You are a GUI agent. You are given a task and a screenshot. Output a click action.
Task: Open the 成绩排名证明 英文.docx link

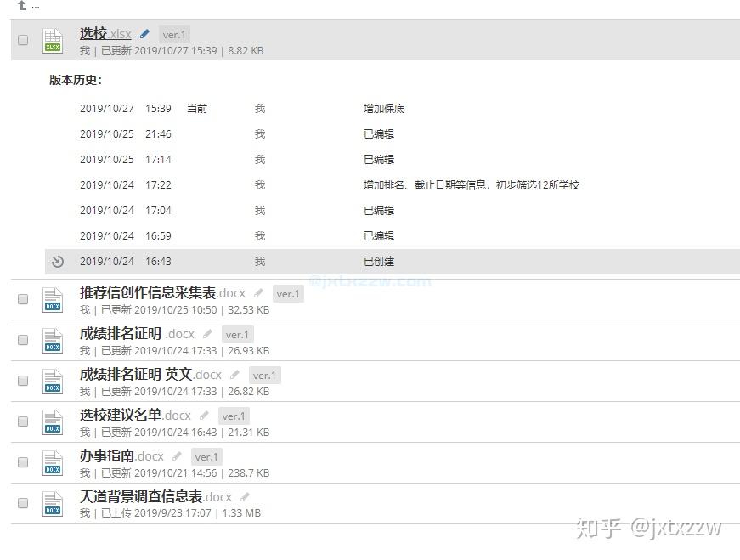pos(150,375)
